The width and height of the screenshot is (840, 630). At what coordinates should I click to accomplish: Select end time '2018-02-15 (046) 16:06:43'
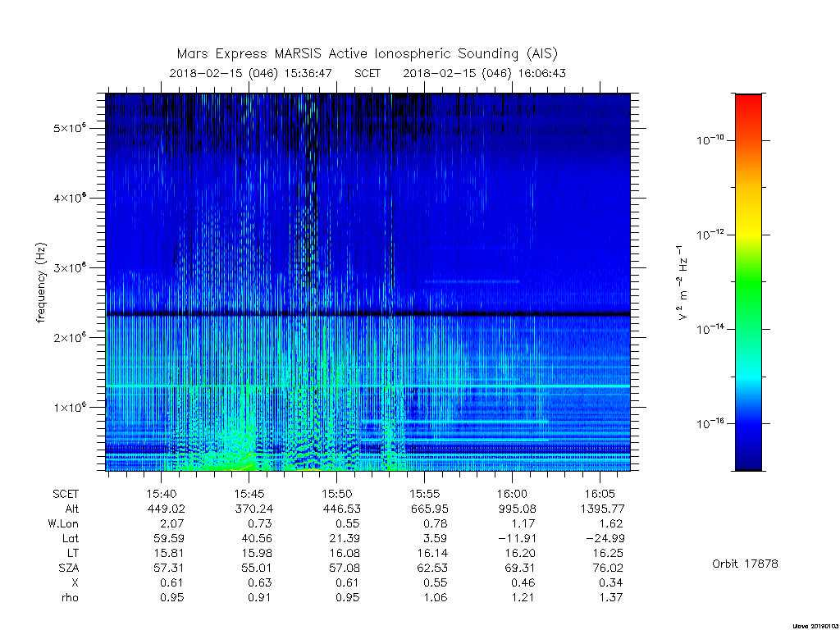tap(484, 73)
